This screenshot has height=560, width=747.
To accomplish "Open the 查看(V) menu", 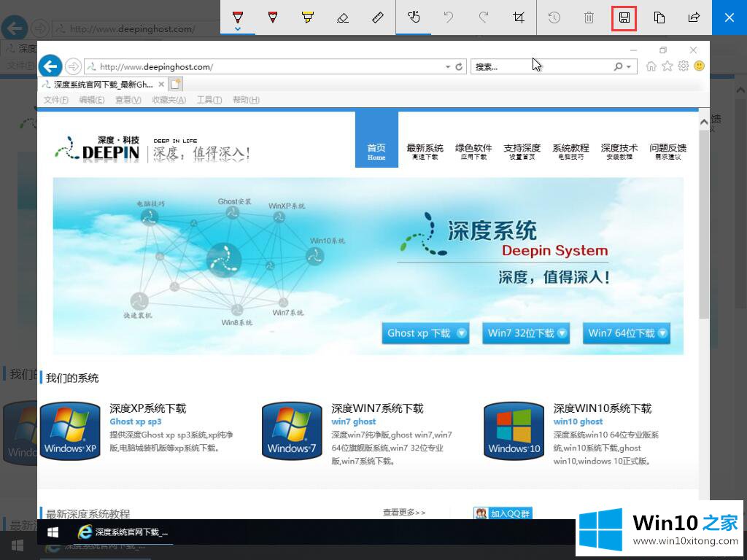I will (x=128, y=99).
